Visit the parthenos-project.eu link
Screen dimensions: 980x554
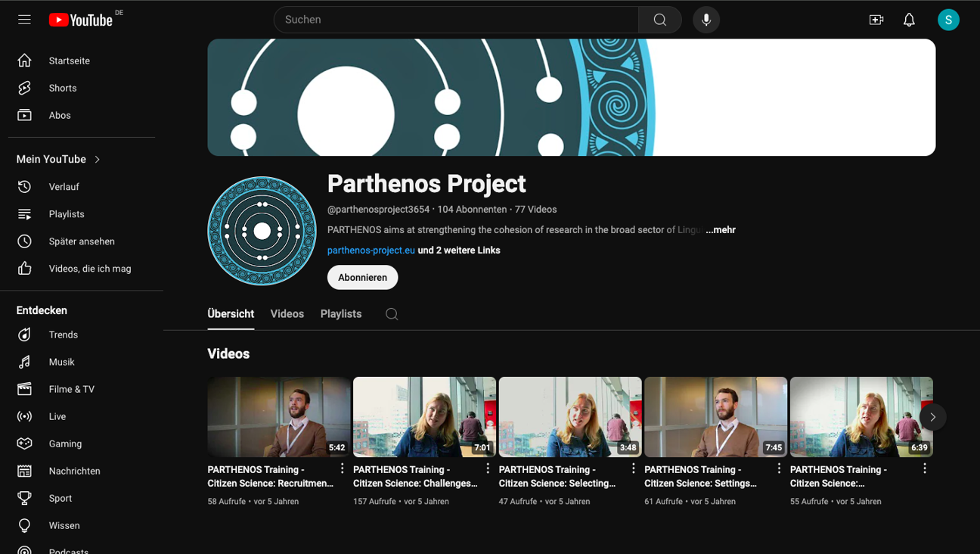(x=370, y=250)
